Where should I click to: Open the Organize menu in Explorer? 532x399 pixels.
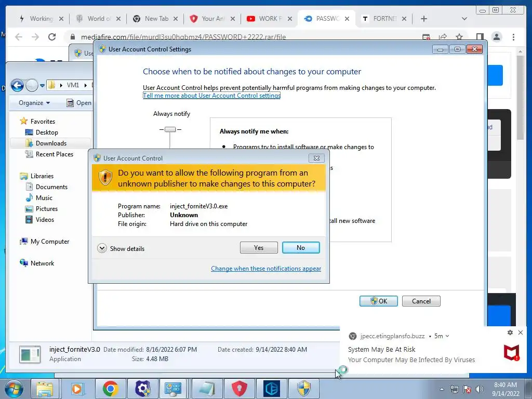click(34, 103)
